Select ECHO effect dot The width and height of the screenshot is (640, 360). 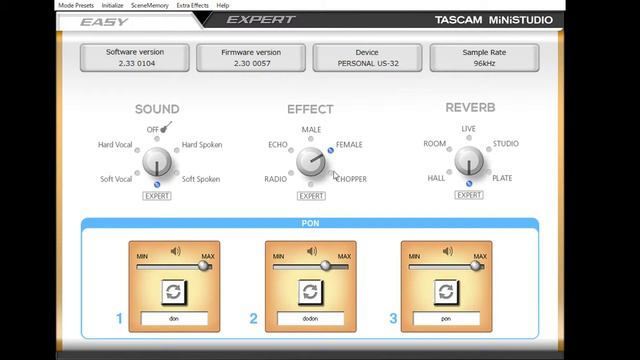(x=291, y=150)
